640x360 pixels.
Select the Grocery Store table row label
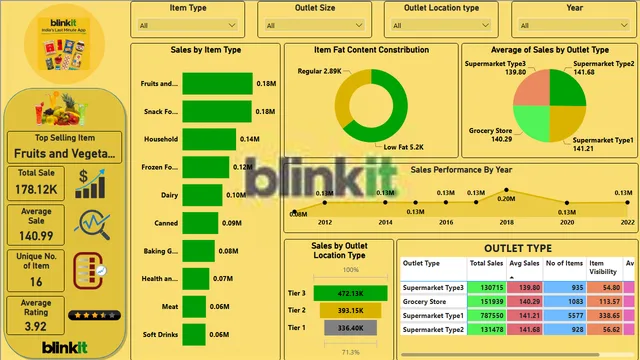424,302
